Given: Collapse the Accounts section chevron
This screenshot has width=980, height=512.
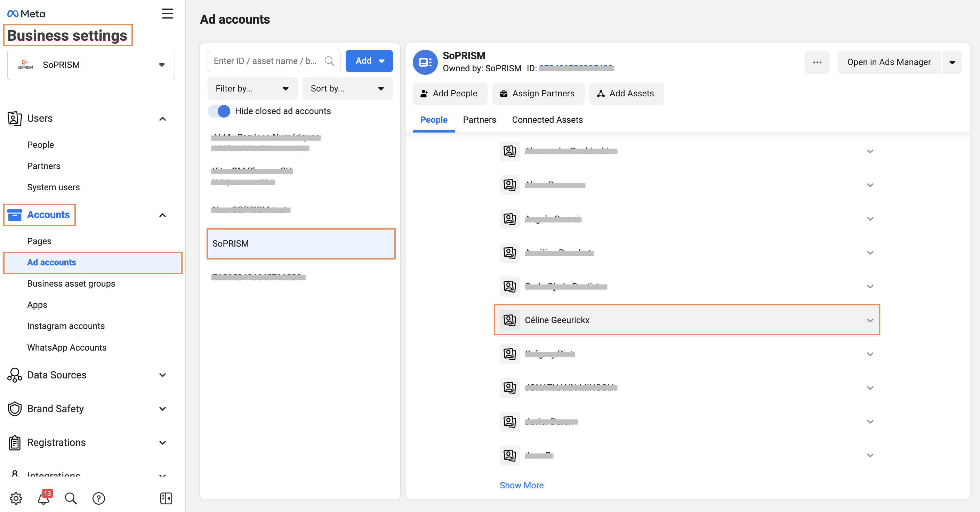Looking at the screenshot, I should [162, 215].
